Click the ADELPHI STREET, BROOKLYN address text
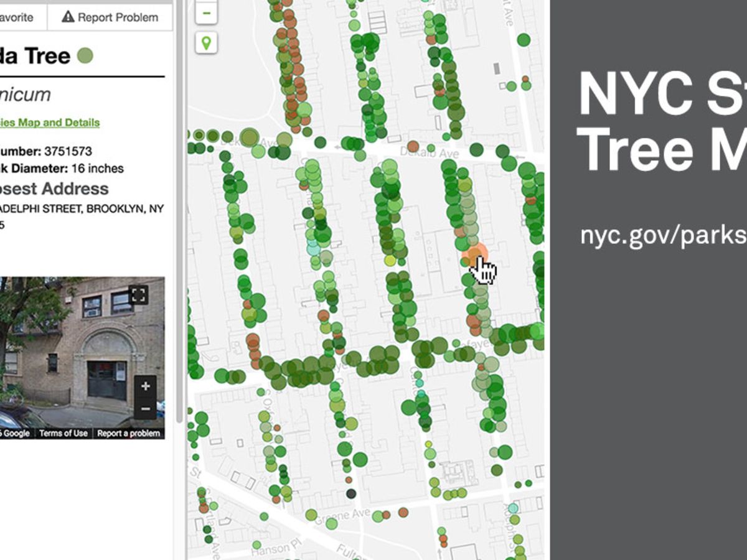 (x=82, y=209)
